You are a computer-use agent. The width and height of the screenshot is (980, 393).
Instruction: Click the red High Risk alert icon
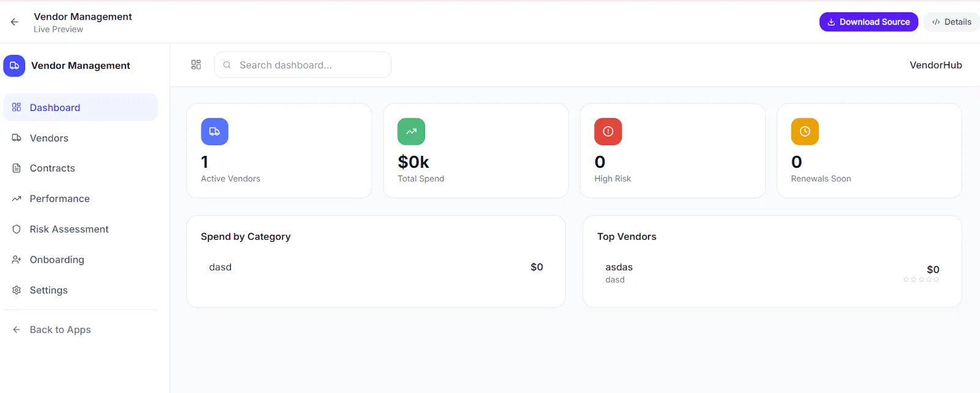point(608,132)
